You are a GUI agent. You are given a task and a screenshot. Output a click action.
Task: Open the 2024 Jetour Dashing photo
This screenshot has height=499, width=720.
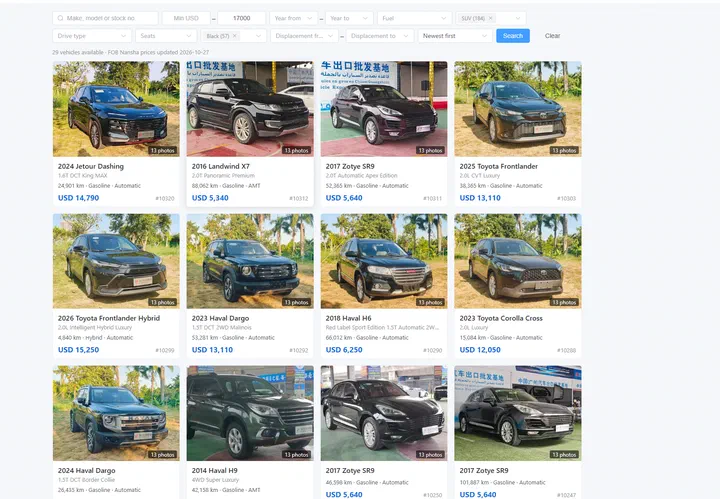(x=116, y=109)
